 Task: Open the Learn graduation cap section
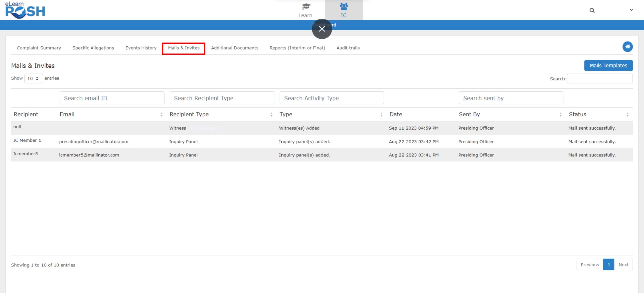[305, 10]
